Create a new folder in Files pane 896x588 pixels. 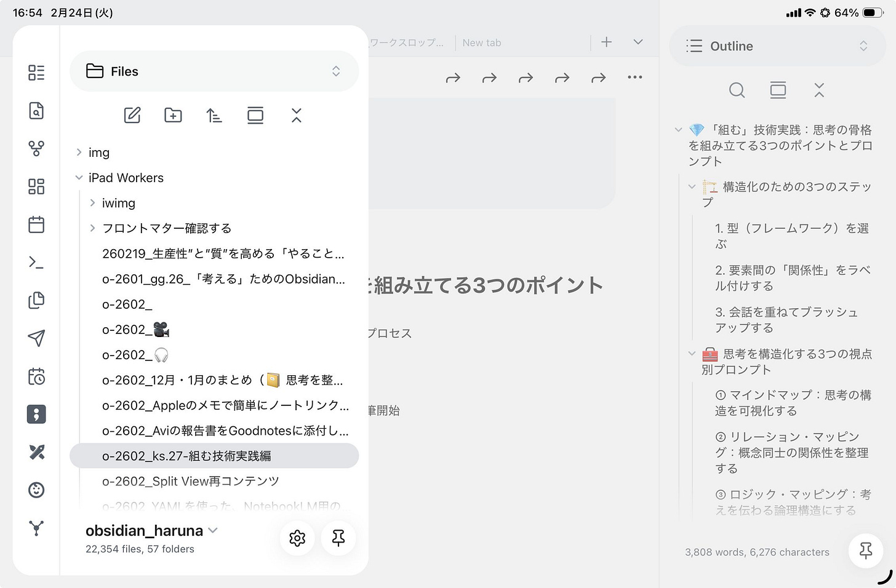pos(173,115)
